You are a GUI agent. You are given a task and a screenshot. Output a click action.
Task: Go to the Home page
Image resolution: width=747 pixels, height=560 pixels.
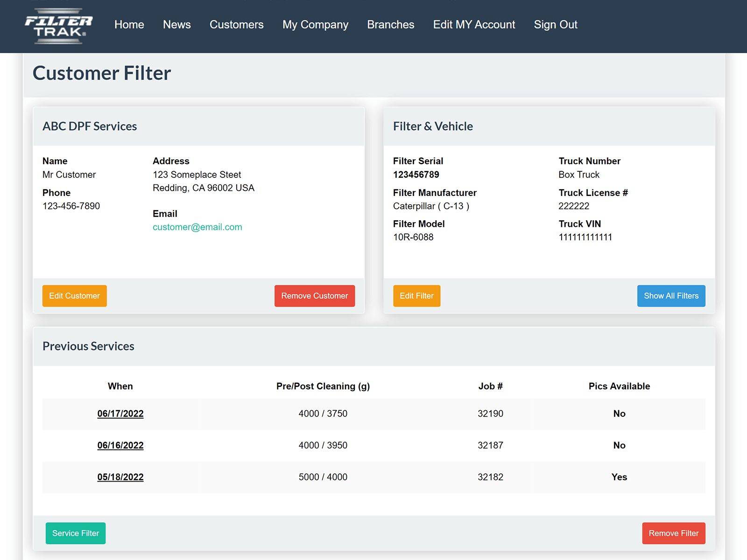(129, 25)
